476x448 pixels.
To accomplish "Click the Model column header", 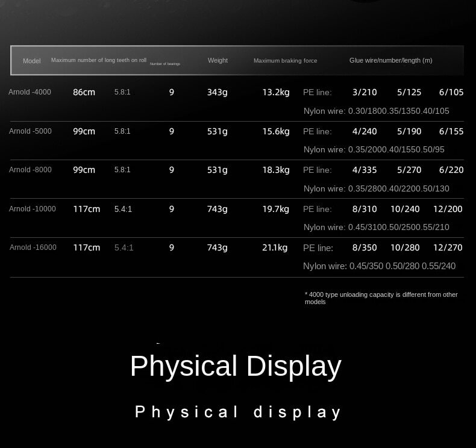I will [x=31, y=61].
